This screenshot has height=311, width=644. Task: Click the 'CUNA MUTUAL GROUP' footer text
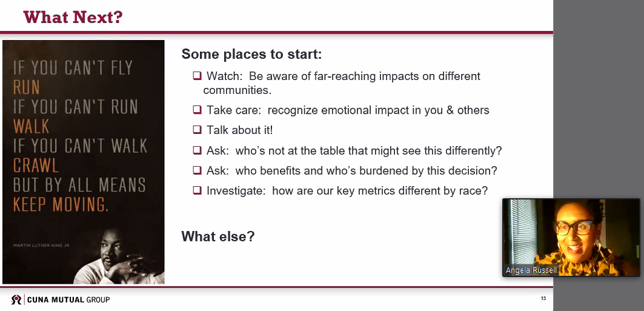(68, 299)
